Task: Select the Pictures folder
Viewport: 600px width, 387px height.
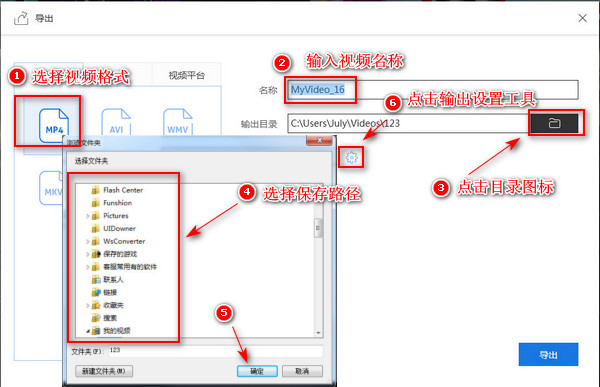Action: point(116,216)
